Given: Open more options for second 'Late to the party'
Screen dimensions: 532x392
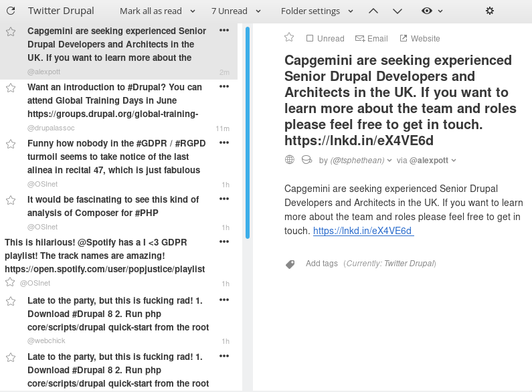Looking at the screenshot, I should tap(224, 357).
